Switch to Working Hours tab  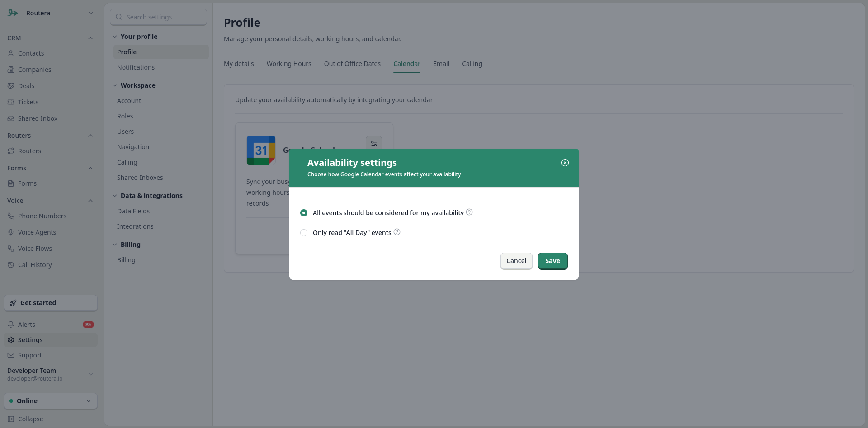[x=289, y=64]
